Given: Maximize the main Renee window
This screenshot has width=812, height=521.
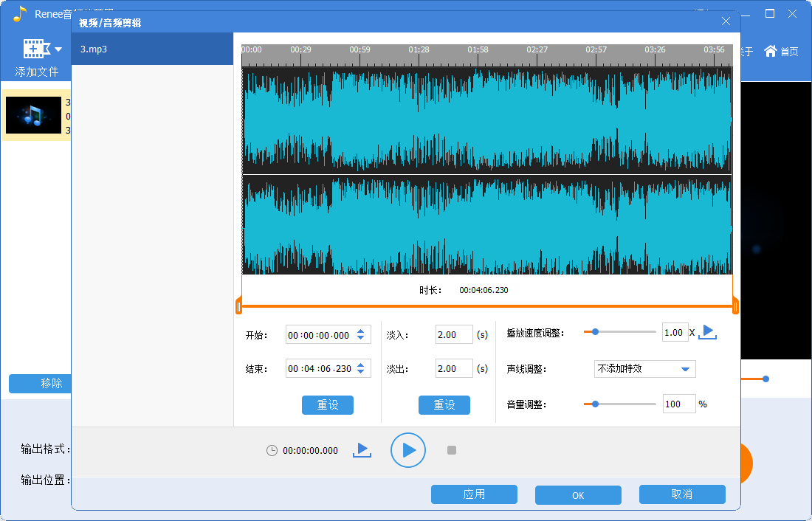Looking at the screenshot, I should (770, 13).
